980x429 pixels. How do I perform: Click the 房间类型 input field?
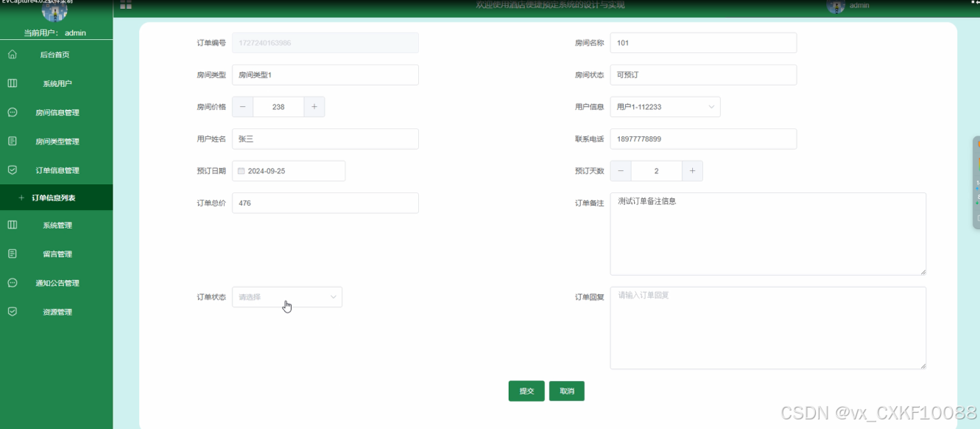point(325,75)
